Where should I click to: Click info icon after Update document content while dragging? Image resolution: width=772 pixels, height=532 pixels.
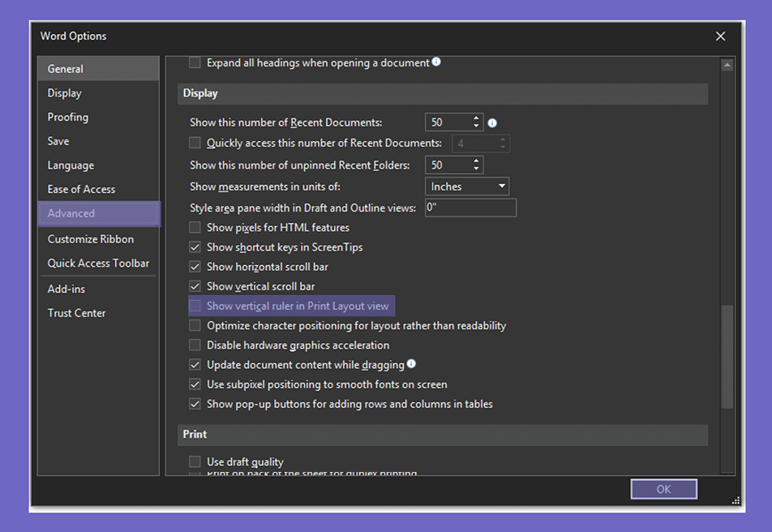[x=412, y=363]
